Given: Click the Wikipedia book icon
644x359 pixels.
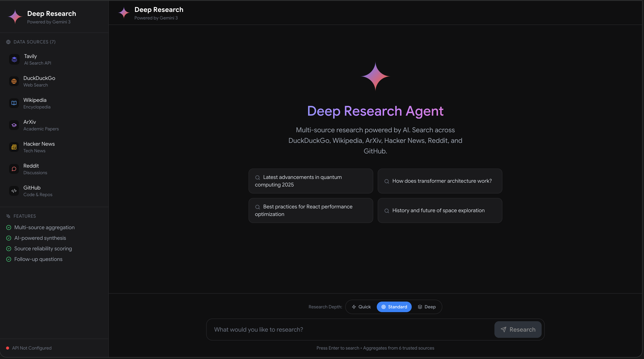Looking at the screenshot, I should [x=14, y=103].
